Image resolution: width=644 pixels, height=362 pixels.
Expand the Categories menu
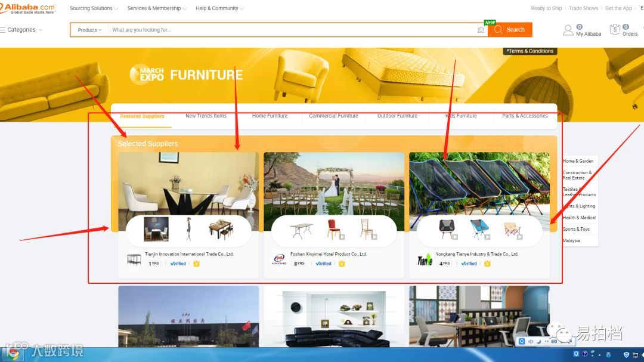21,30
